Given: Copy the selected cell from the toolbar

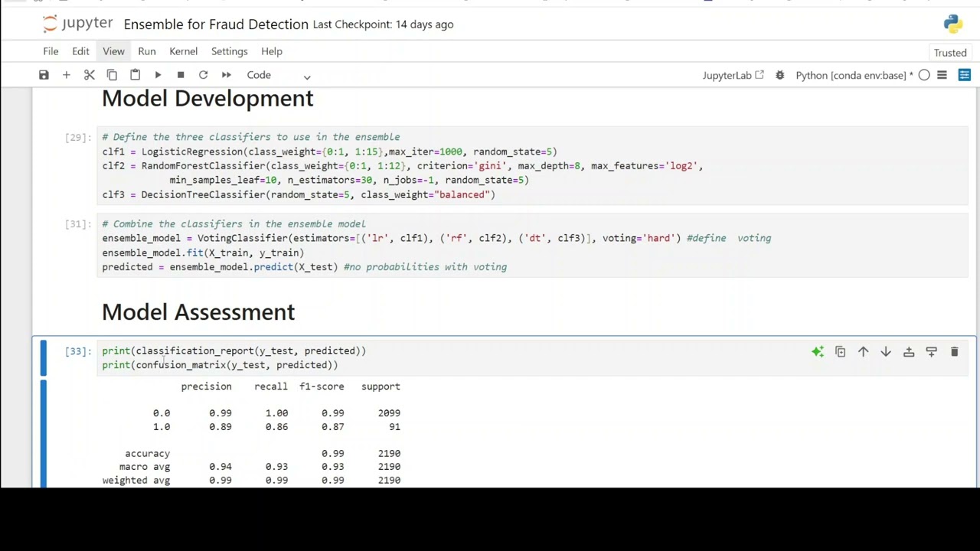Looking at the screenshot, I should (112, 75).
